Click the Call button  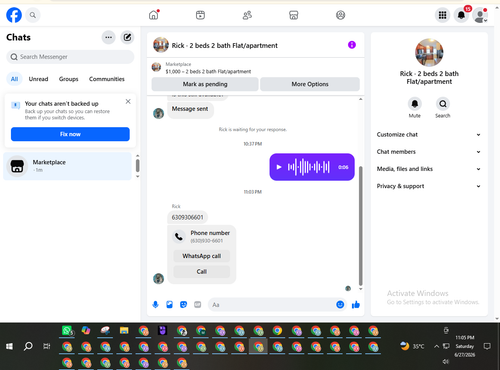point(202,272)
